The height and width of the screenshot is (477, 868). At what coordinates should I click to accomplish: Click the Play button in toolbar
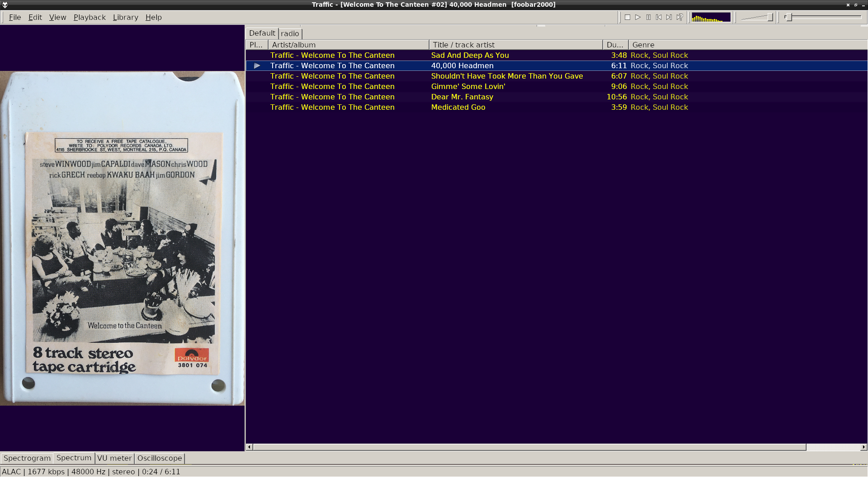click(x=638, y=17)
